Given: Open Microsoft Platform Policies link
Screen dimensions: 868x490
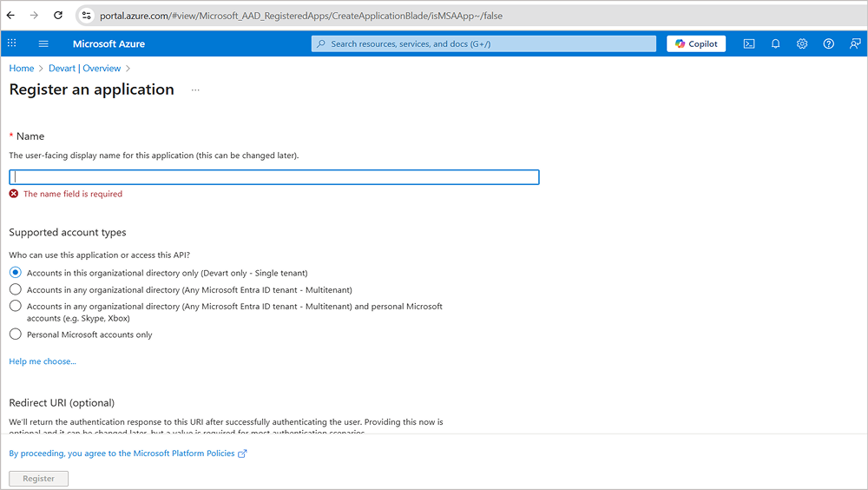Looking at the screenshot, I should pos(128,454).
